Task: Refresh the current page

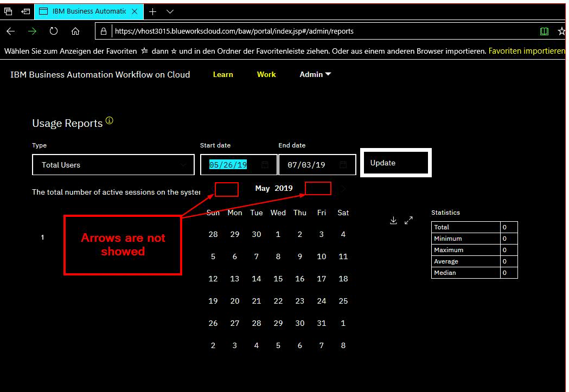Action: 54,31
